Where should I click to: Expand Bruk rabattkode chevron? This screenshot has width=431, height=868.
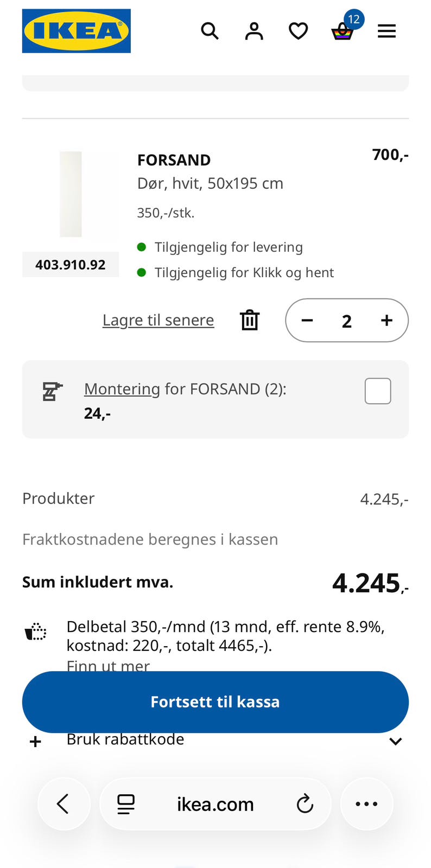tap(396, 741)
